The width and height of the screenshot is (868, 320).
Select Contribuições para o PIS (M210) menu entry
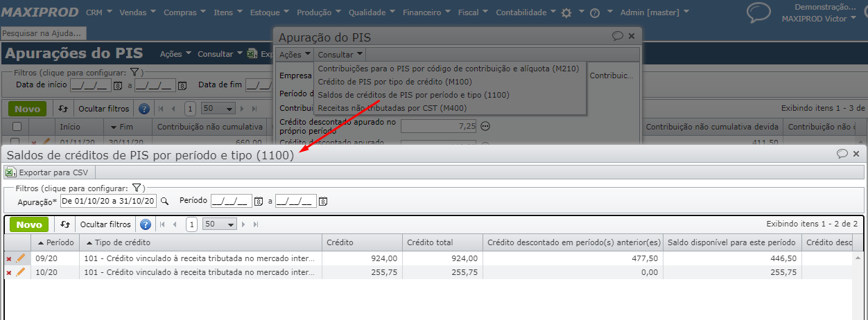[448, 69]
